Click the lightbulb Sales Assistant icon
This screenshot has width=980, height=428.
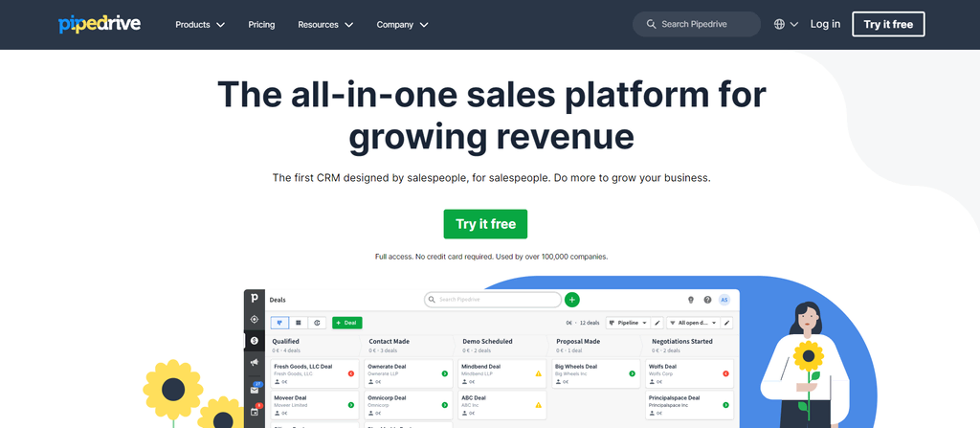[x=691, y=300]
